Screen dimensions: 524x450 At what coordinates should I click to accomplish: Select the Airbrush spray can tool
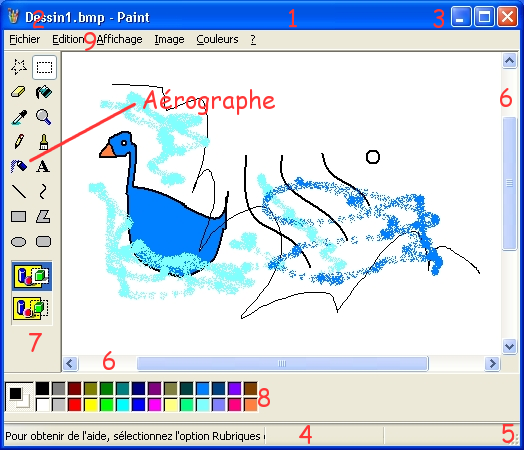coord(19,166)
